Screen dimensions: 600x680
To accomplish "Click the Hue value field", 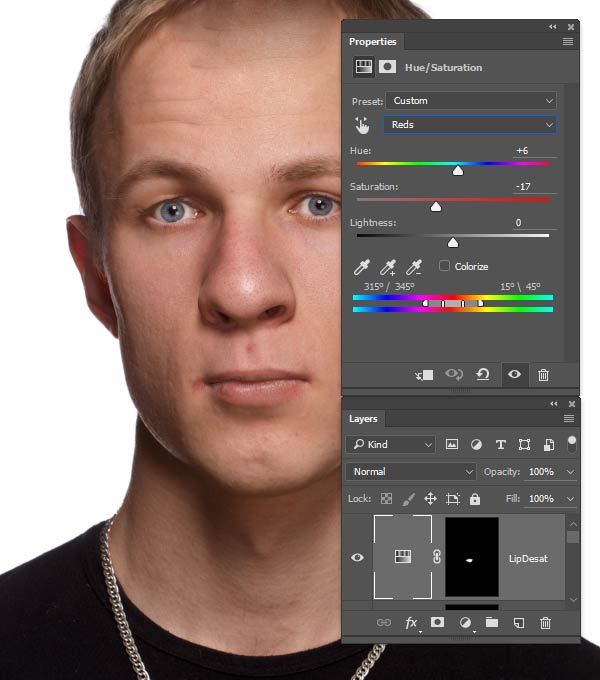I will click(534, 150).
